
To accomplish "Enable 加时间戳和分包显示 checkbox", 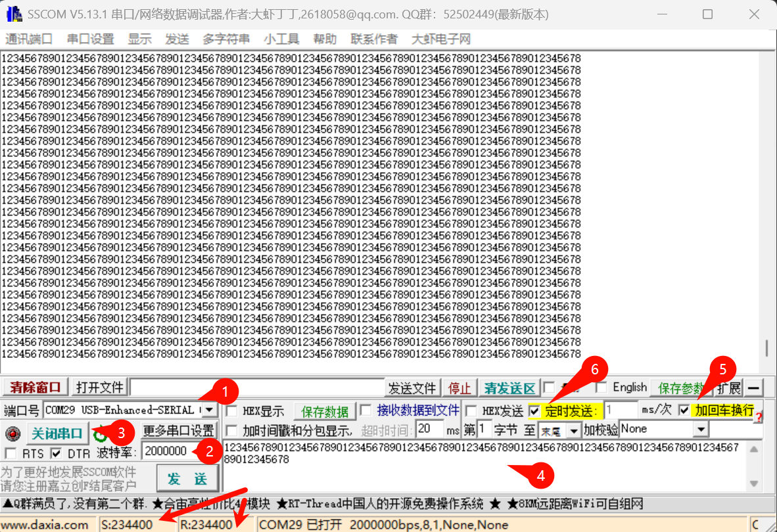I will coord(231,430).
